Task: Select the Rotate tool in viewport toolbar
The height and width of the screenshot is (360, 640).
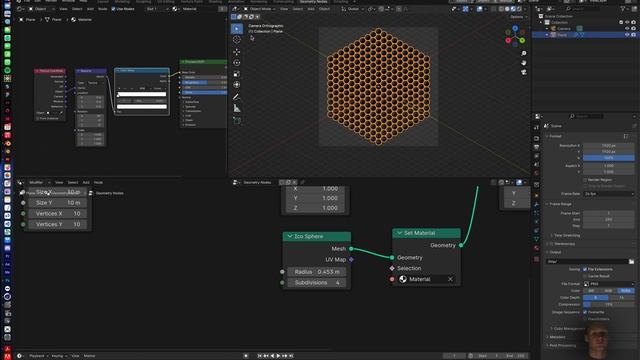Action: click(x=237, y=63)
